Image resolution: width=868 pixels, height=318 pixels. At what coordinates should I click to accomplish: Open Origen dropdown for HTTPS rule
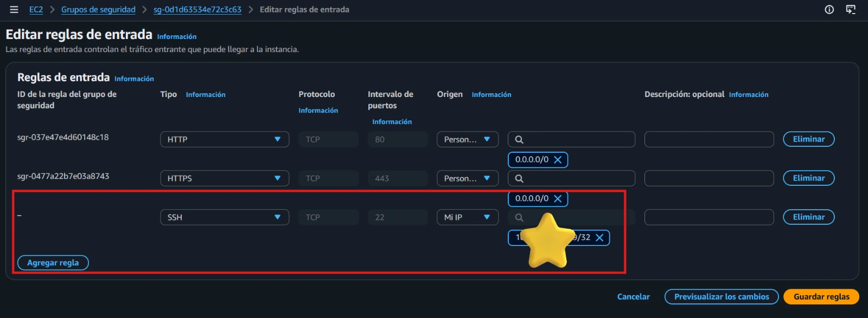tap(468, 178)
